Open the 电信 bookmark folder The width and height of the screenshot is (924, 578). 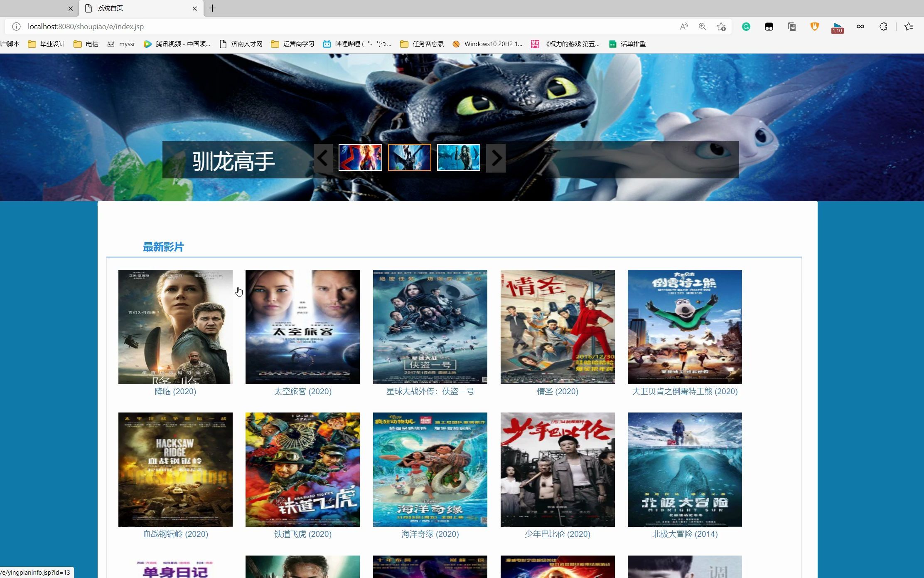tap(86, 44)
